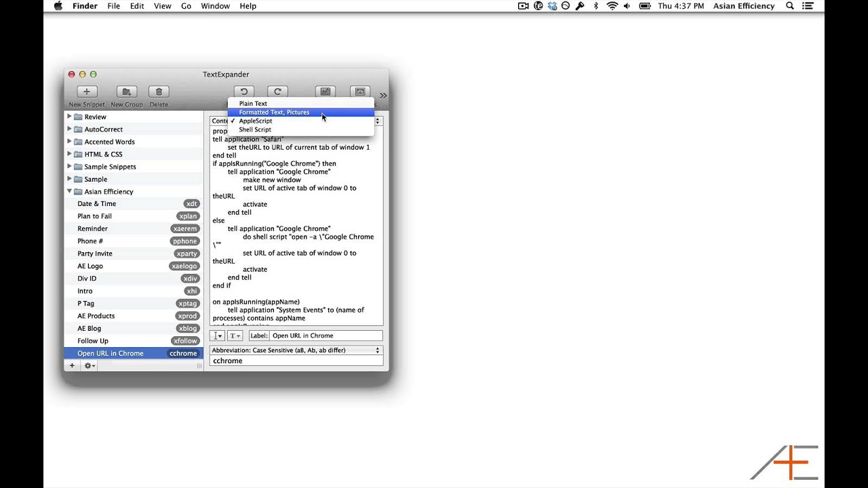Select the Open URL in Chrome snippet
The height and width of the screenshot is (488, 868).
[134, 353]
